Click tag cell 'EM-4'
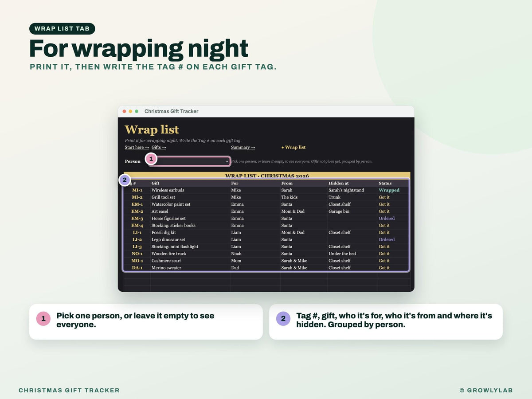This screenshot has width=532, height=399. pos(137,226)
